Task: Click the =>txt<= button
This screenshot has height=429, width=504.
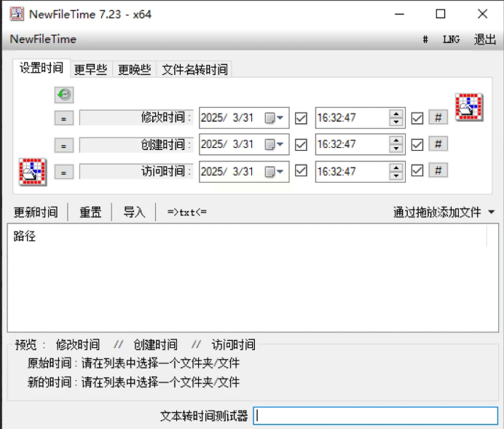Action: (x=187, y=212)
